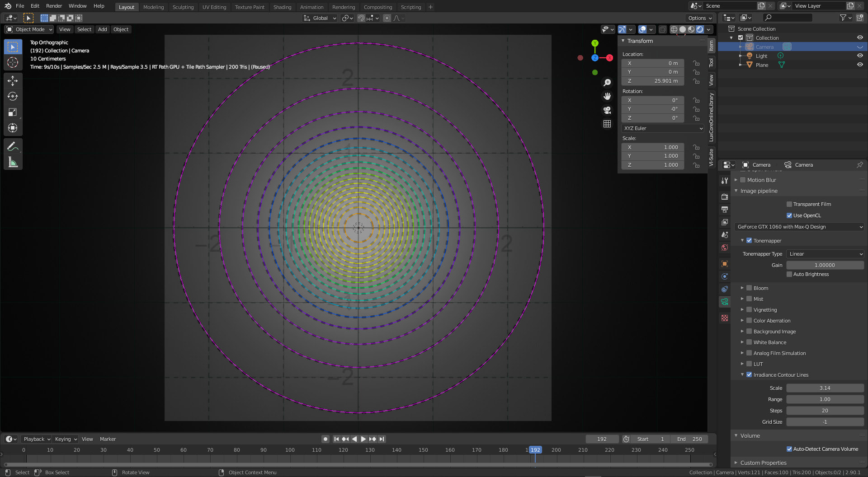Click the Gain value slider
This screenshot has height=477, width=868.
pyautogui.click(x=825, y=265)
